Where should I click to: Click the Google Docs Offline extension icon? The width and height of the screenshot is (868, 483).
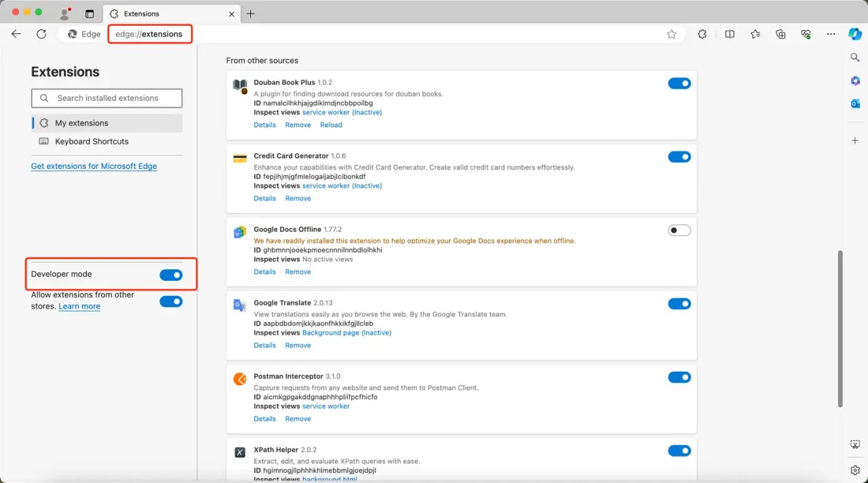[x=240, y=232]
